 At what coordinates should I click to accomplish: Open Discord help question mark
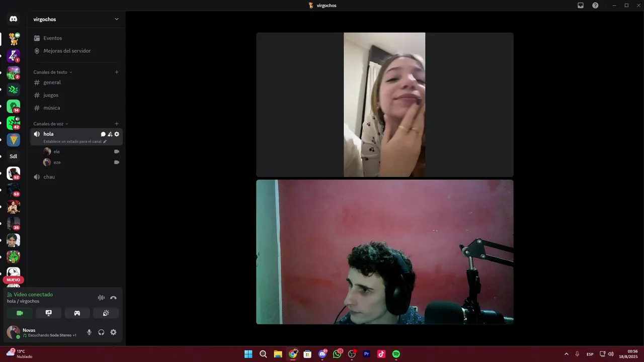595,6
